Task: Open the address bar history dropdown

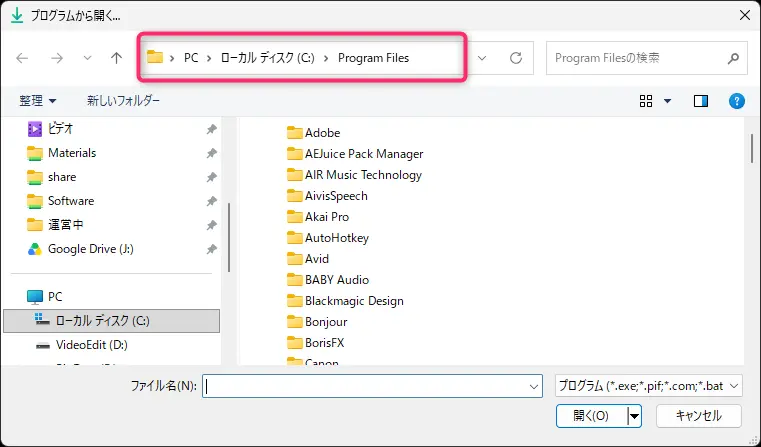Action: point(481,58)
